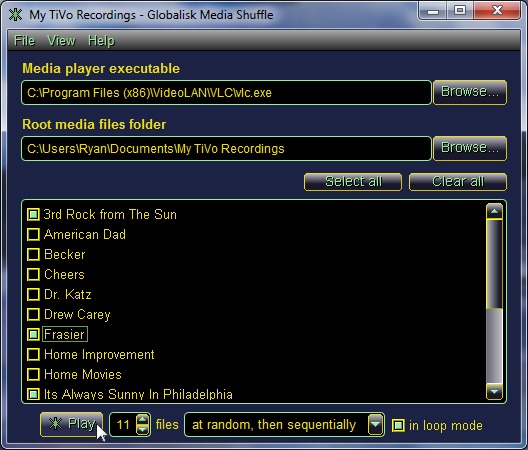Screen dimensions: 528x450
Task: Select the Home Movies text label
Action: (x=83, y=375)
